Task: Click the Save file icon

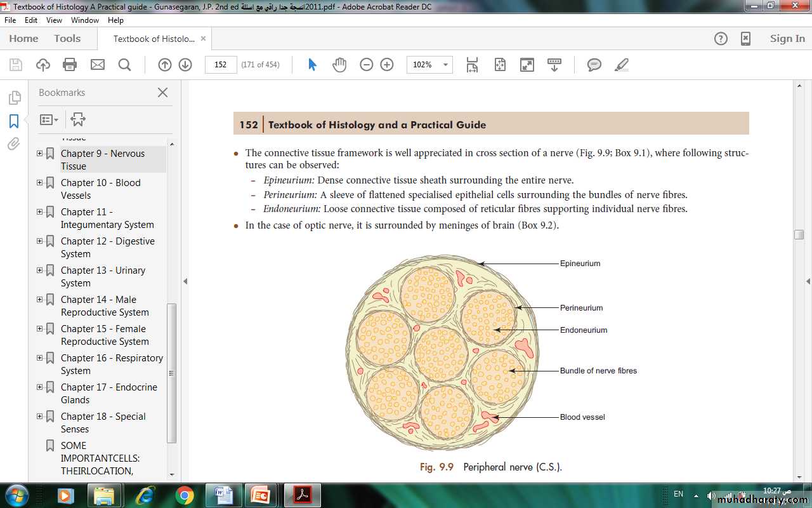Action: pyautogui.click(x=16, y=65)
